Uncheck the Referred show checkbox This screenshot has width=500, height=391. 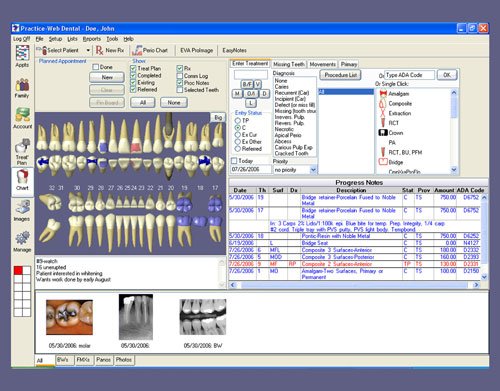(133, 89)
